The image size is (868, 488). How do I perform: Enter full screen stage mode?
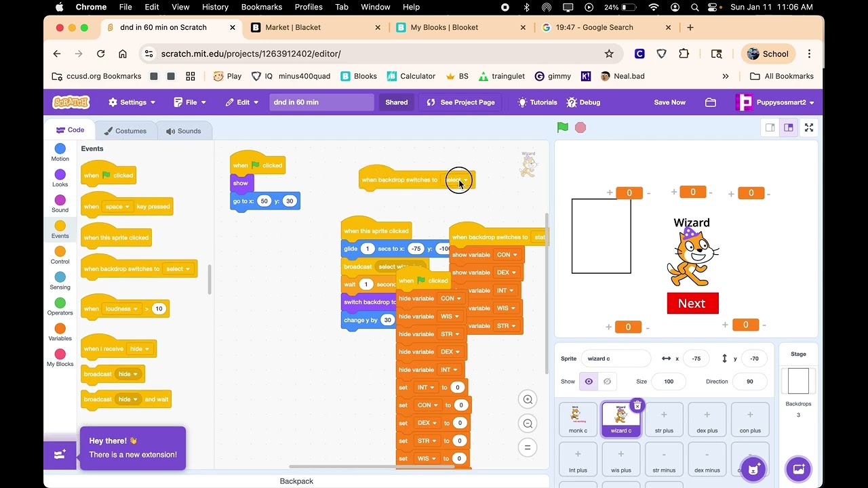click(809, 127)
